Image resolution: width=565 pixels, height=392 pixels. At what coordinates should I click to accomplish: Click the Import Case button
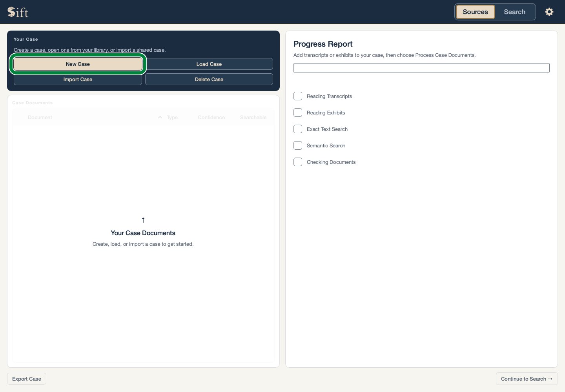coord(78,79)
